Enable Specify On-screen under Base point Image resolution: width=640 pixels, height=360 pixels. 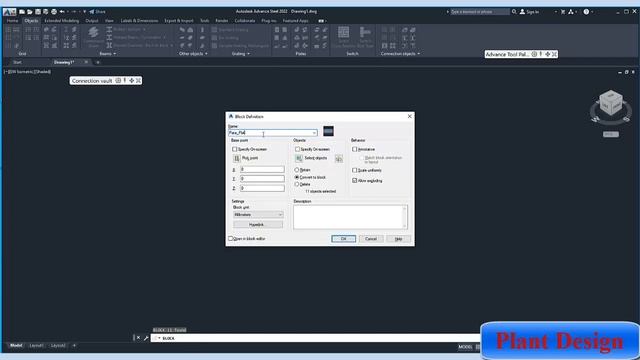point(235,149)
